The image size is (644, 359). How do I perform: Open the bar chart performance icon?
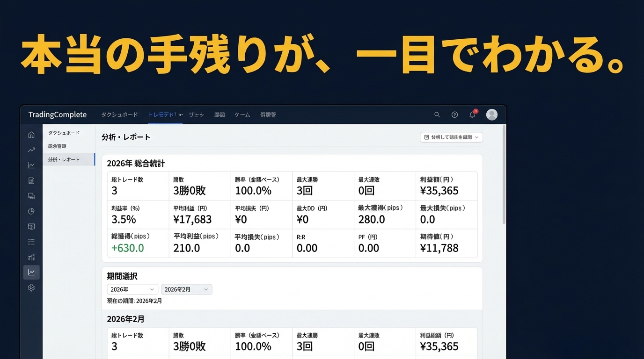31,257
